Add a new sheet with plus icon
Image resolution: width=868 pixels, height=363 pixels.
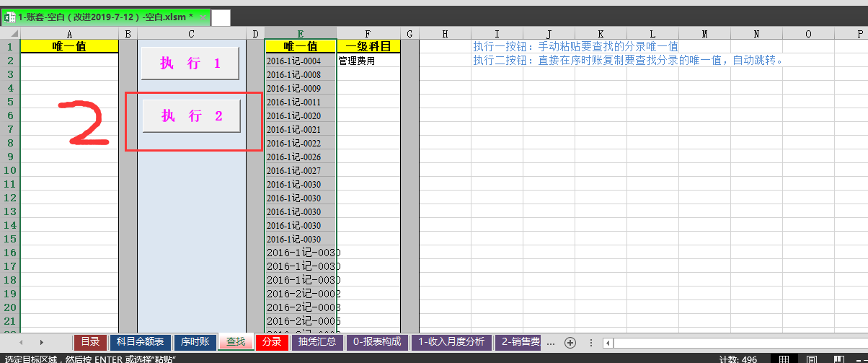tap(570, 342)
